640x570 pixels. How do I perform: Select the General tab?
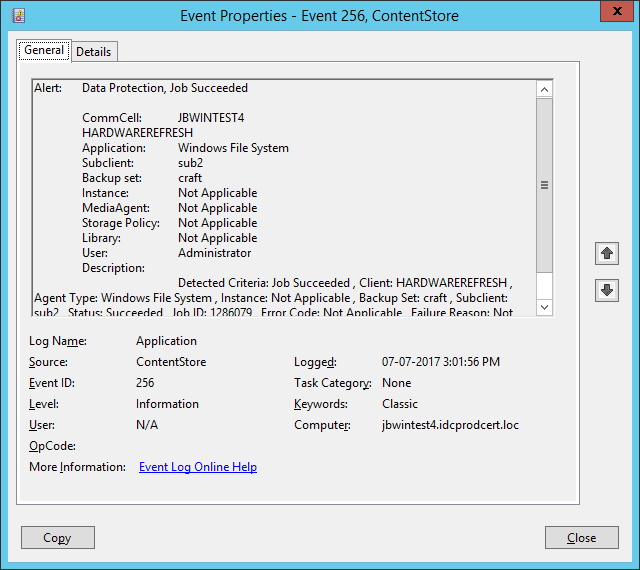tap(44, 51)
